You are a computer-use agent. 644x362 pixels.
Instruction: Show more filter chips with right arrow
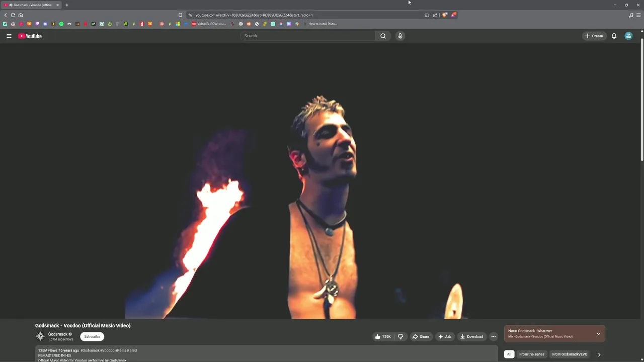tap(599, 354)
